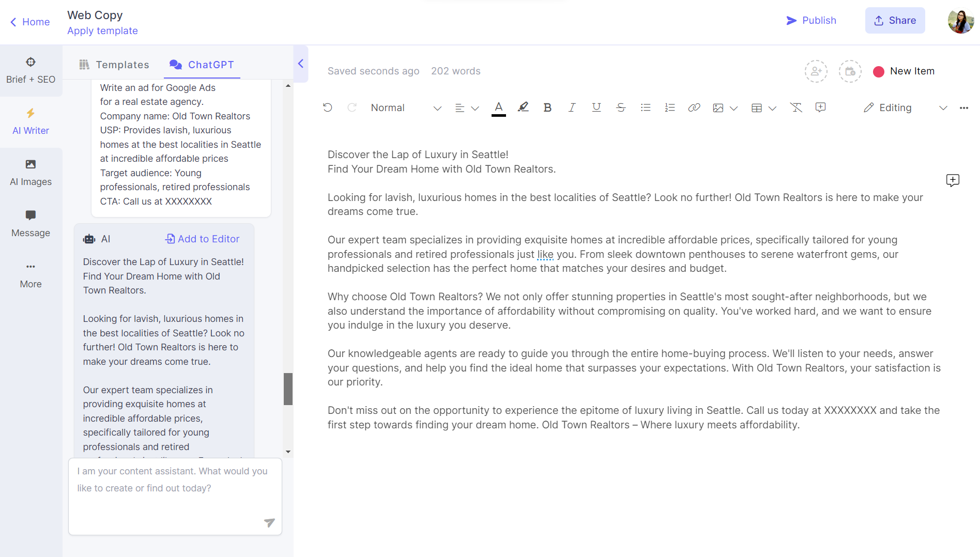
Task: Switch to the ChatGPT tab
Action: [x=202, y=65]
